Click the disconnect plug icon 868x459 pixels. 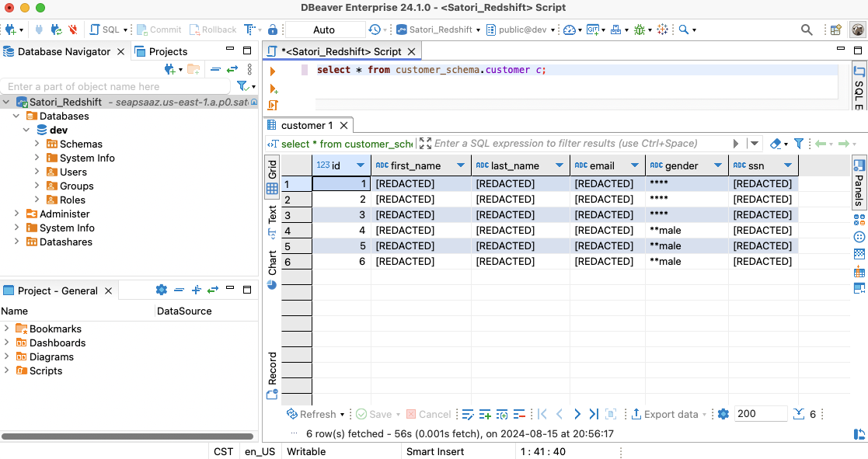click(72, 30)
